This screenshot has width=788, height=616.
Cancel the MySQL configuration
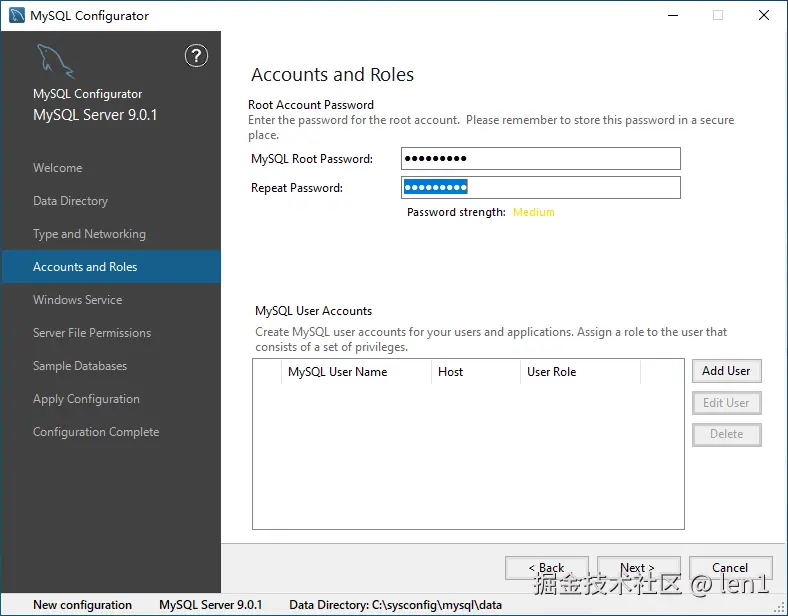click(x=730, y=568)
